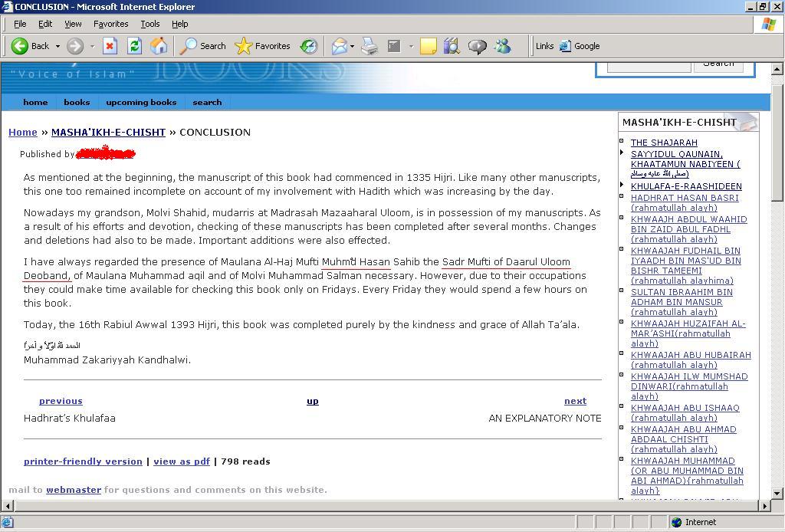Go to the browser Home page icon
This screenshot has height=532, width=785.
click(x=159, y=46)
